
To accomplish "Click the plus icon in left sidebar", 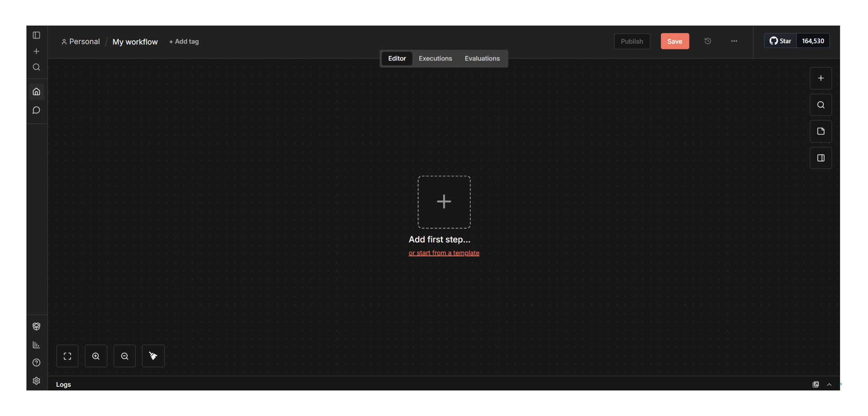I will tap(36, 52).
